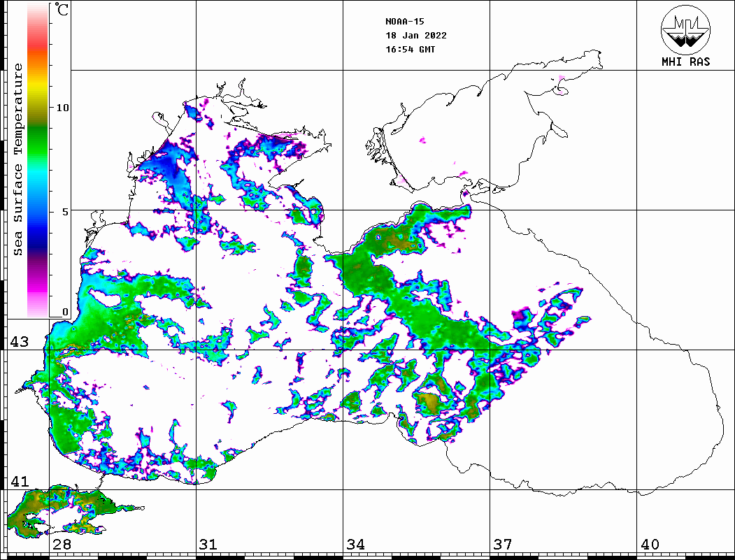The height and width of the screenshot is (560, 735).
Task: Click the '16:54 GMT' time text
Action: (411, 49)
